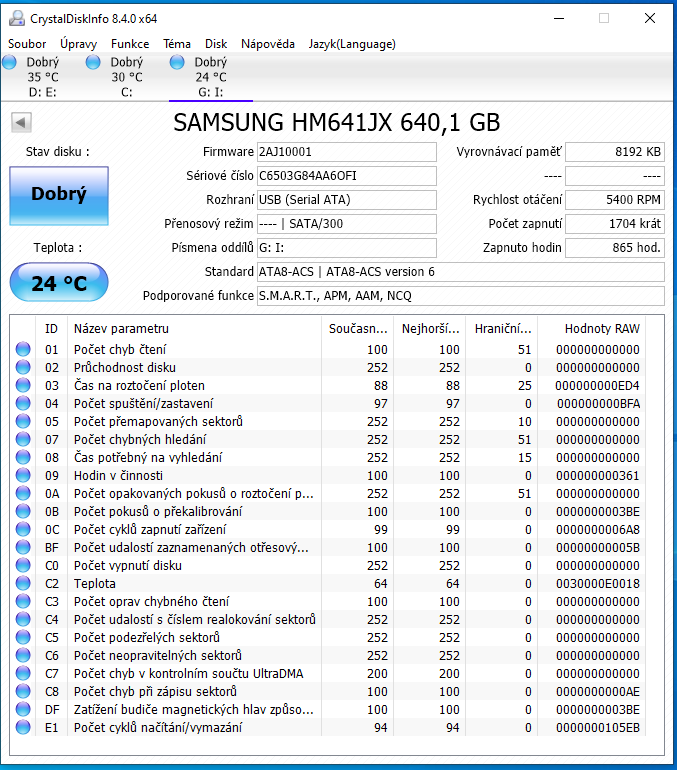677x770 pixels.
Task: Click the Firmware field 2AJ10001
Action: (x=347, y=152)
